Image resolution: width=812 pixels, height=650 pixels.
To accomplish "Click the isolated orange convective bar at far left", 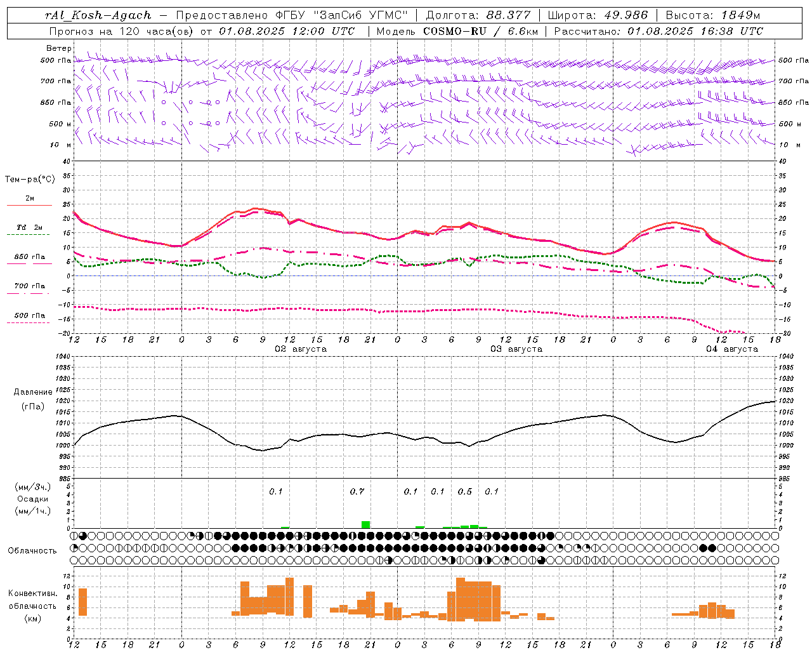I will 82,602.
